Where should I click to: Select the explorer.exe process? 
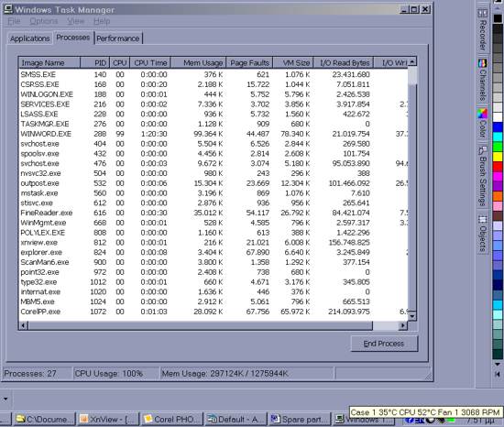(x=214, y=253)
